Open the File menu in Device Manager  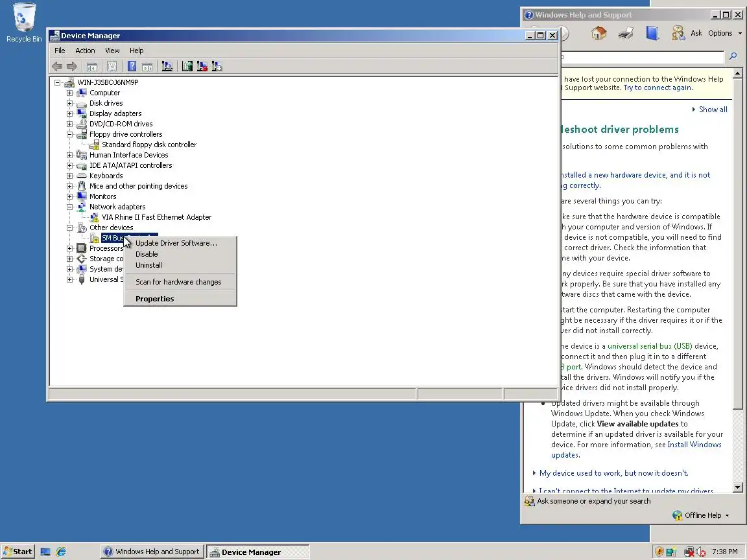click(x=60, y=51)
